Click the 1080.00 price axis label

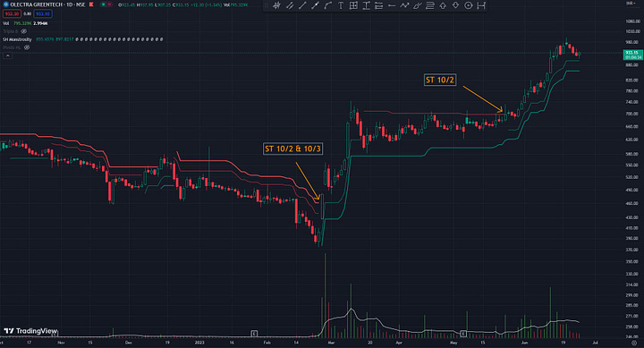point(633,21)
